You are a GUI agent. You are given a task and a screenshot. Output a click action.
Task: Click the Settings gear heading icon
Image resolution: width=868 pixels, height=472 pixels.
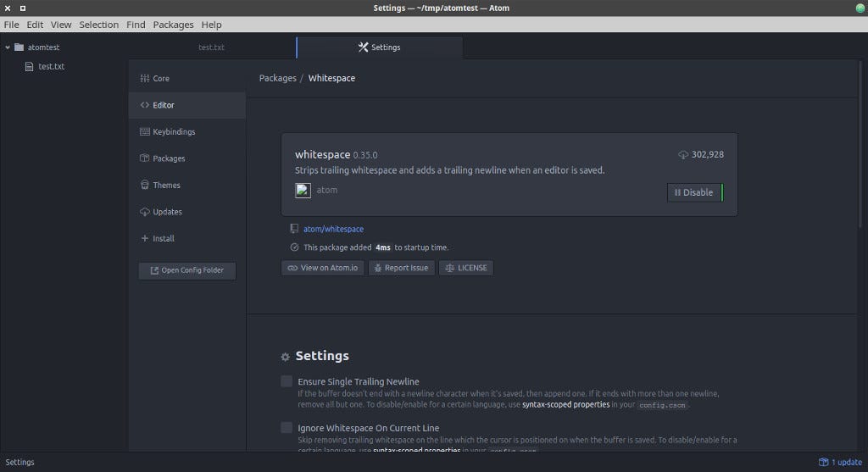tap(285, 357)
